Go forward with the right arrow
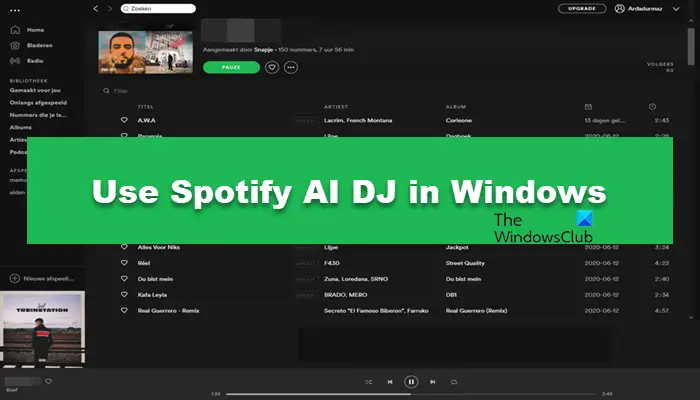This screenshot has width=700, height=400. [110, 8]
